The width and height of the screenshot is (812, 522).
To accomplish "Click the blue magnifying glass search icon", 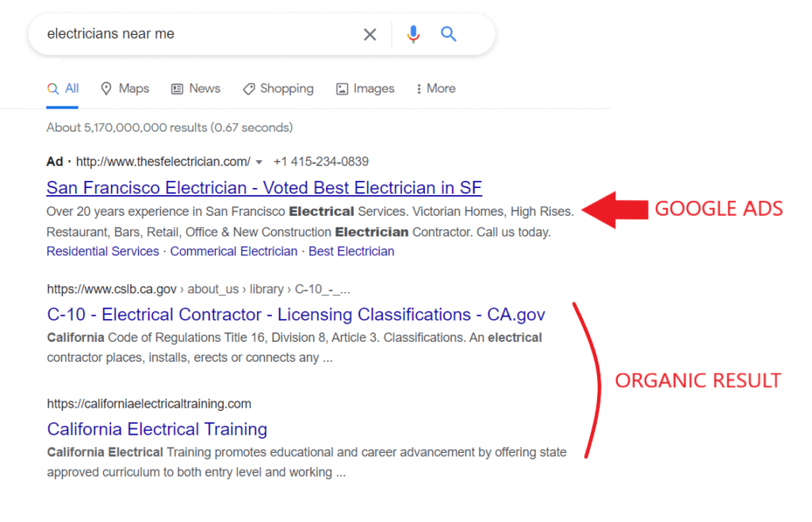I will 449,34.
